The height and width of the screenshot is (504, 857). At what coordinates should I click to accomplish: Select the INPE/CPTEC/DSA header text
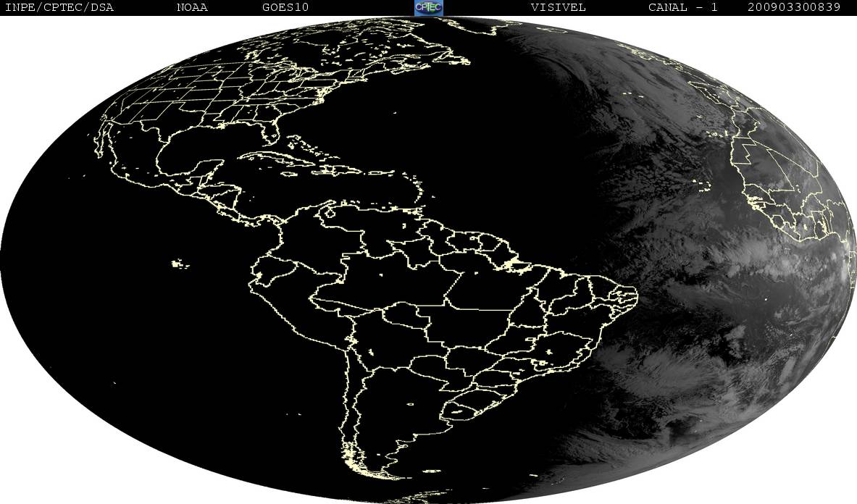point(59,8)
